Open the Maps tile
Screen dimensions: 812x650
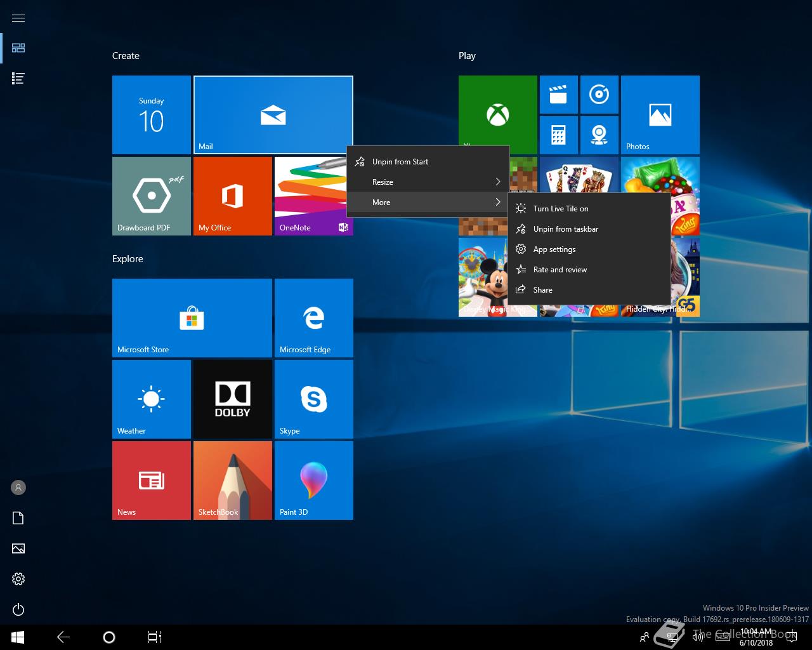[599, 135]
